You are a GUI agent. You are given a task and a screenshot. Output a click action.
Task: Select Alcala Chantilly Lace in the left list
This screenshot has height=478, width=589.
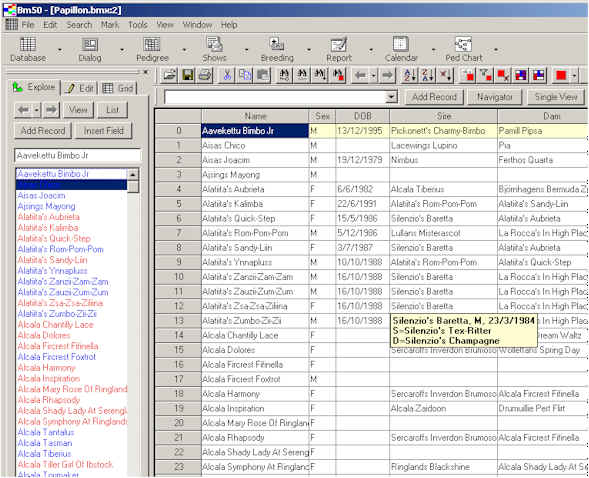[55, 324]
